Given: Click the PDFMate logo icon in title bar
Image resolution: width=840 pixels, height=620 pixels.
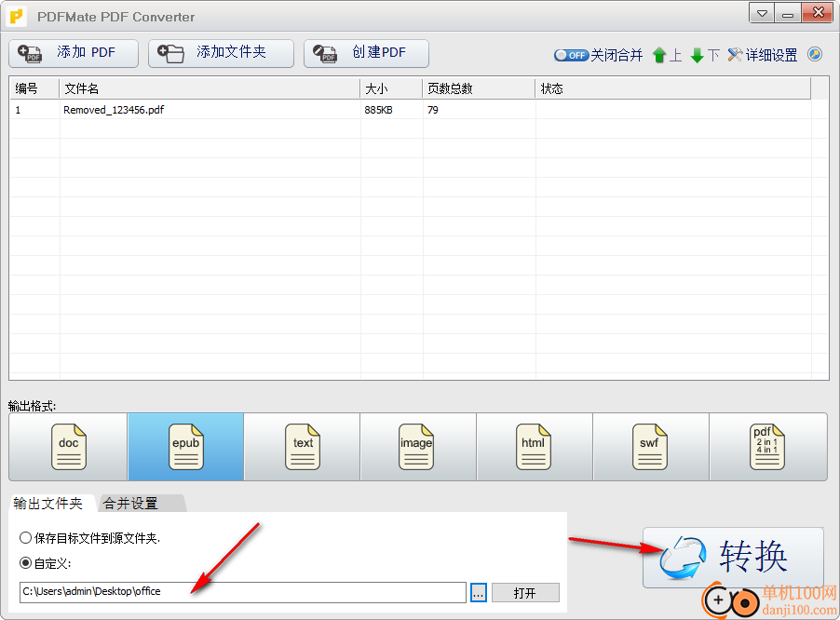Looking at the screenshot, I should click(17, 16).
